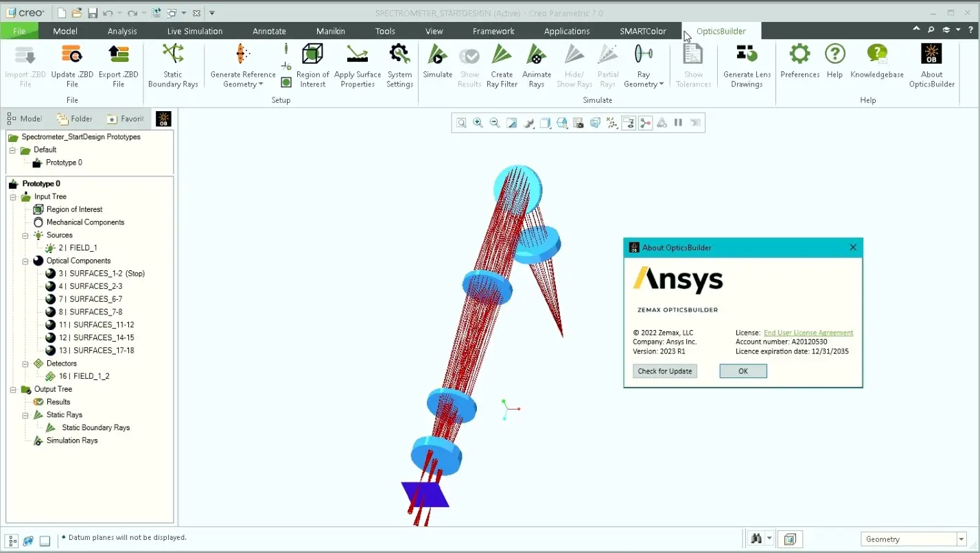Click the Open file icon in quick access toolbar

pyautogui.click(x=77, y=13)
